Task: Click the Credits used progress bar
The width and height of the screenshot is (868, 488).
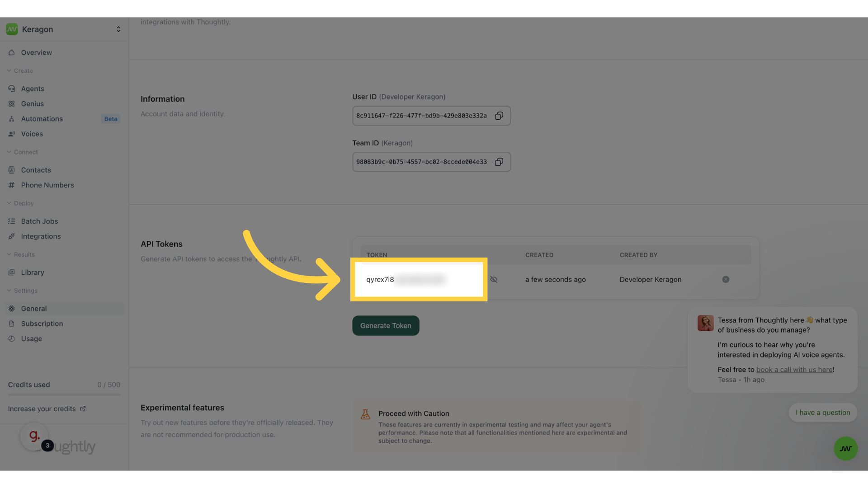Action: tap(64, 394)
